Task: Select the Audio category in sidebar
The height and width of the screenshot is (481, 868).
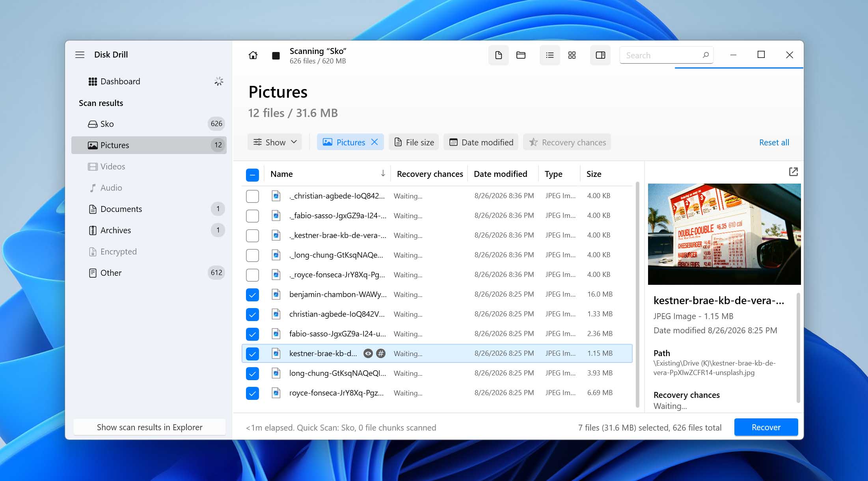Action: 149,188
